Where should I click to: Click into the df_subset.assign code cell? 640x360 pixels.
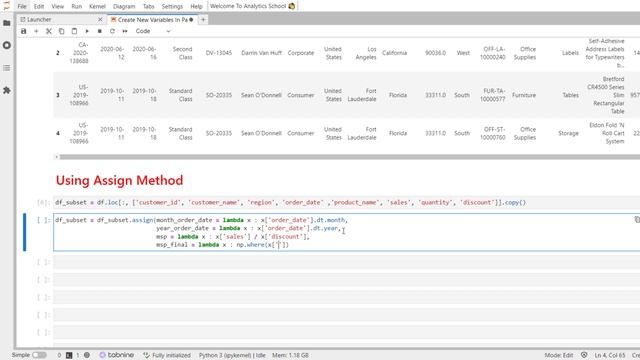346,232
